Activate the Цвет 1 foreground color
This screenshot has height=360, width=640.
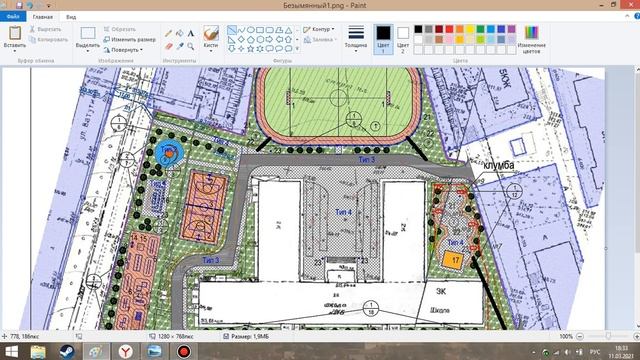click(383, 39)
